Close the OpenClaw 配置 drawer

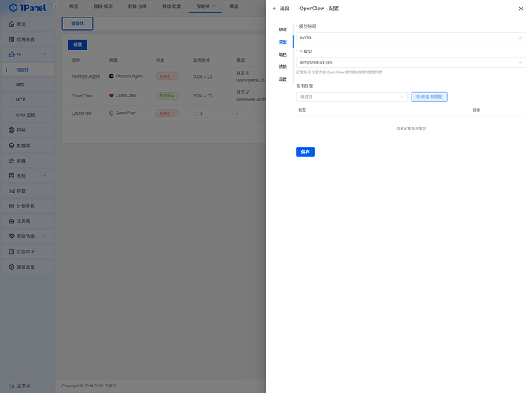521,9
